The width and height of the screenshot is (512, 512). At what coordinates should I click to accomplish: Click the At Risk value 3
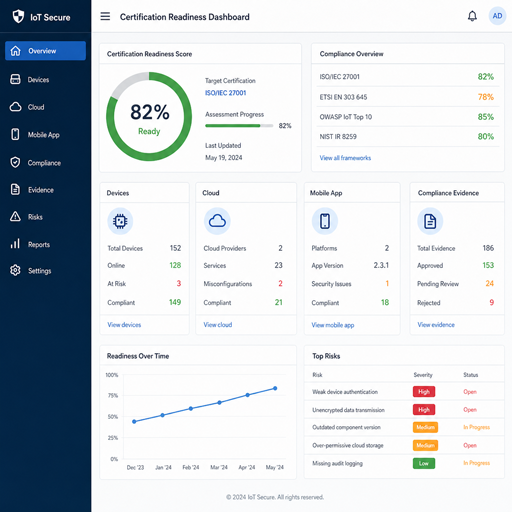pos(179,283)
